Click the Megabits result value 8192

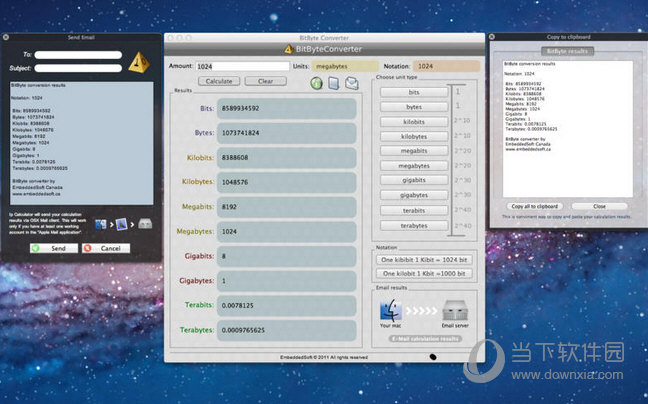point(286,207)
